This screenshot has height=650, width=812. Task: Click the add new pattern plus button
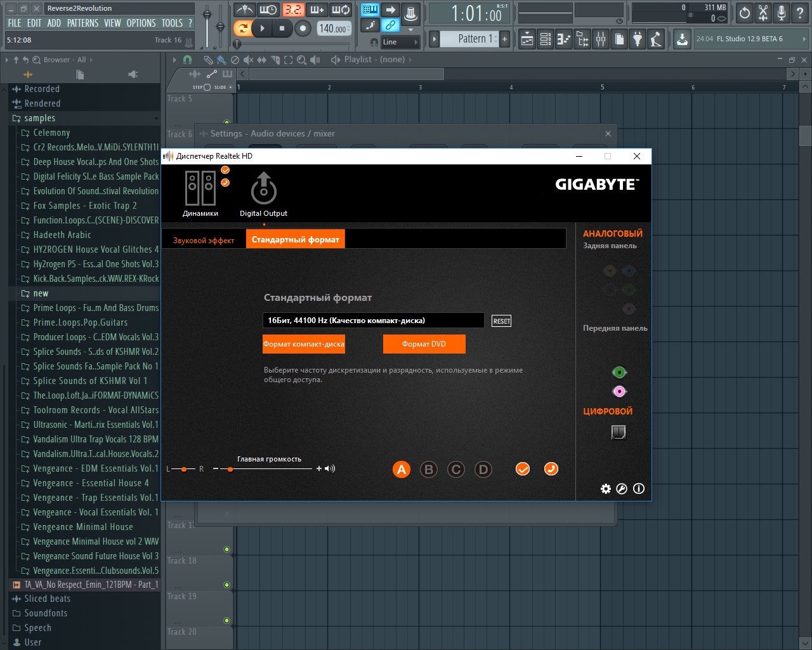click(x=505, y=39)
